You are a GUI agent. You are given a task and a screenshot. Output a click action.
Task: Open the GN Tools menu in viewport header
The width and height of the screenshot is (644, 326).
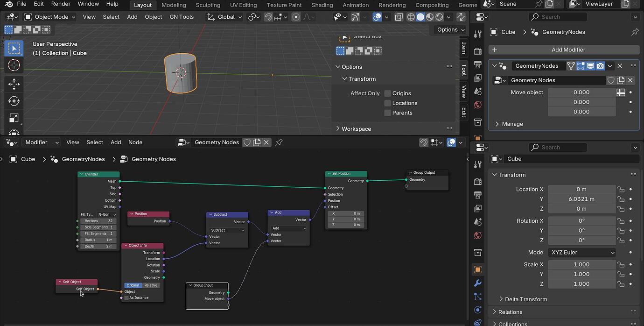tap(182, 17)
